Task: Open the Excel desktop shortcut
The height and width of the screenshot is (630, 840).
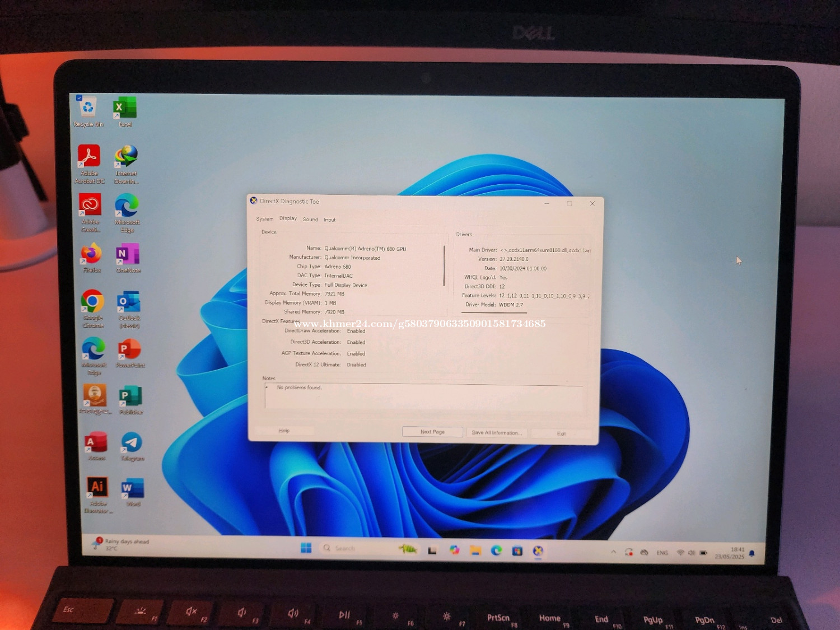Action: (125, 111)
